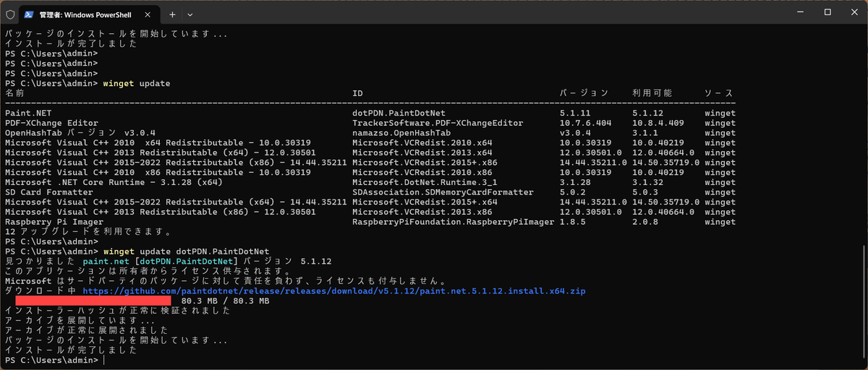Click the vertical scrollbar thumb
This screenshot has width=868, height=370.
pos(864,303)
